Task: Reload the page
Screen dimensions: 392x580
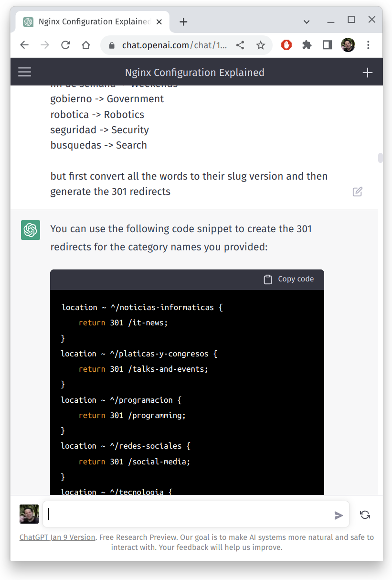Action: [x=65, y=45]
